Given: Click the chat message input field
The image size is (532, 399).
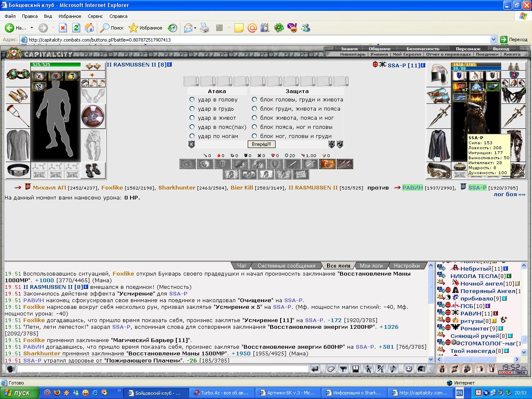Looking at the screenshot, I should click(163, 369).
